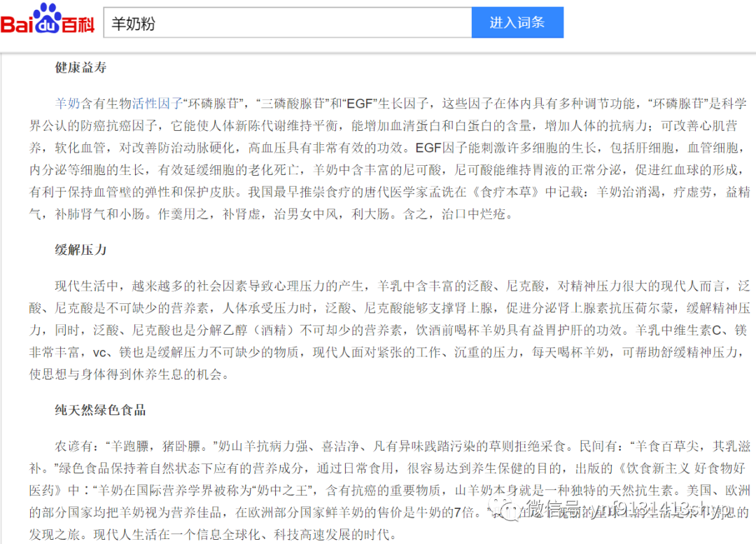Click the 7倍 figure in the last paragraph
Image resolution: width=756 pixels, height=544 pixels.
462,510
